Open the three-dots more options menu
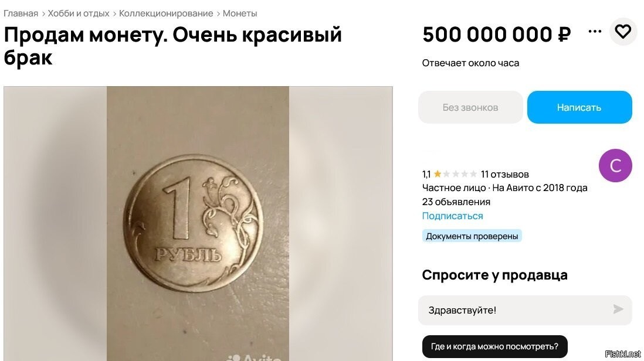 point(595,32)
